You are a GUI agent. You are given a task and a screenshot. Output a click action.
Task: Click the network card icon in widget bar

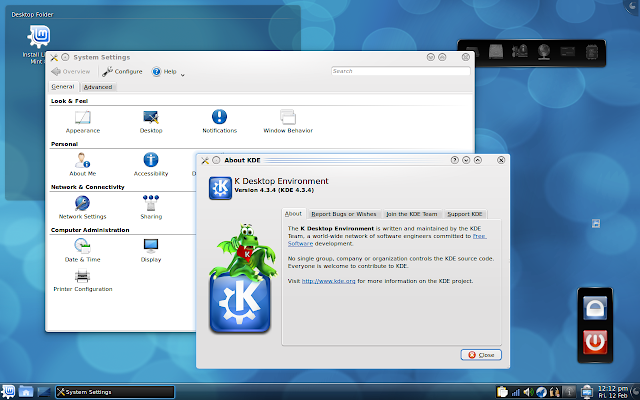pos(568,52)
